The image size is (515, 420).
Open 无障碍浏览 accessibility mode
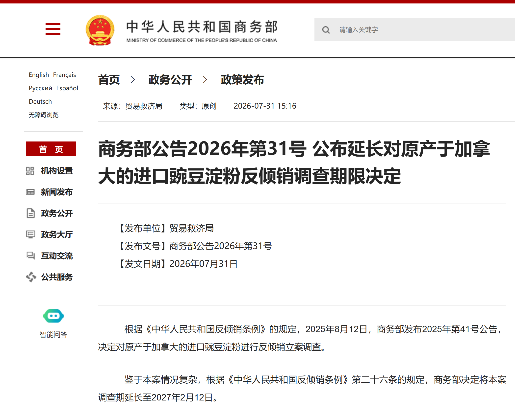(x=44, y=115)
